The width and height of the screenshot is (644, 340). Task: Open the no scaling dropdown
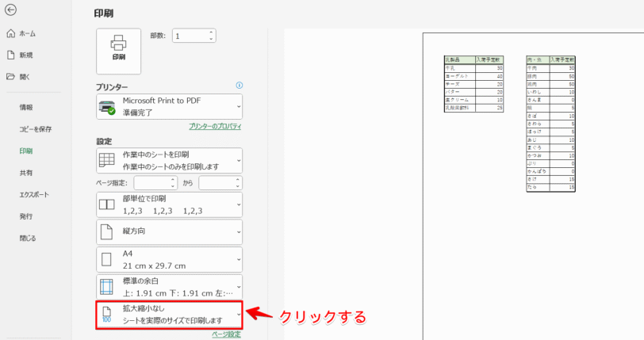point(169,314)
